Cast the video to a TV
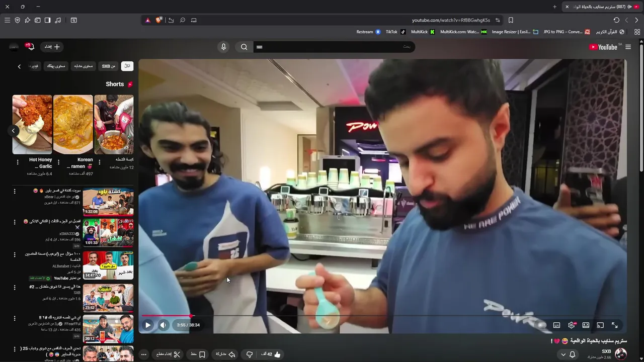 click(600, 325)
